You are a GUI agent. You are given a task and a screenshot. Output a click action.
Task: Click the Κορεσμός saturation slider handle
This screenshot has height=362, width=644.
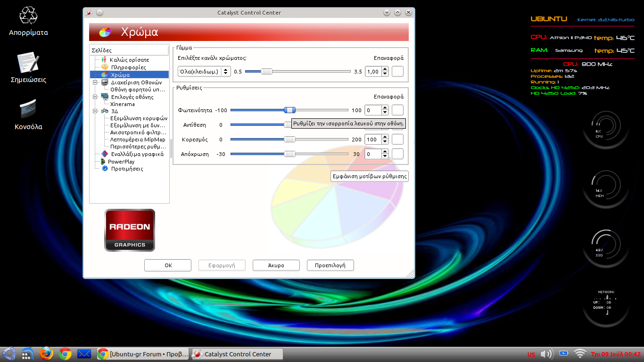coord(289,140)
